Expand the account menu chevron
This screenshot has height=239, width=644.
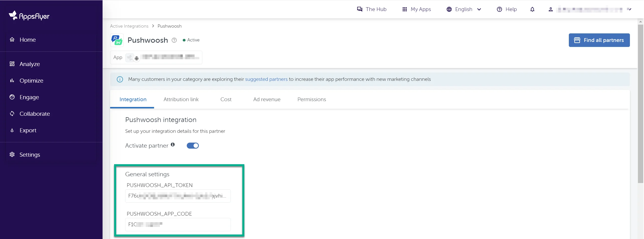pyautogui.click(x=630, y=9)
